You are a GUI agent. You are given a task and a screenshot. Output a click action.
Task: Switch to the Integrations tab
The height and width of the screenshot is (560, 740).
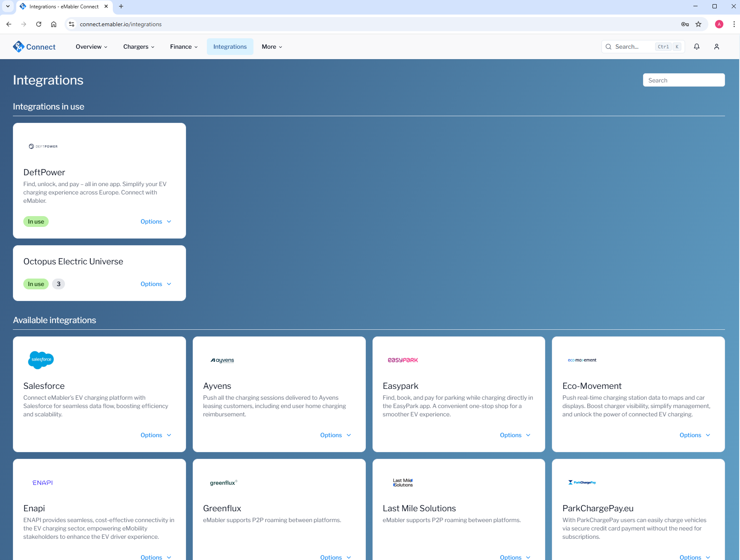tap(230, 47)
